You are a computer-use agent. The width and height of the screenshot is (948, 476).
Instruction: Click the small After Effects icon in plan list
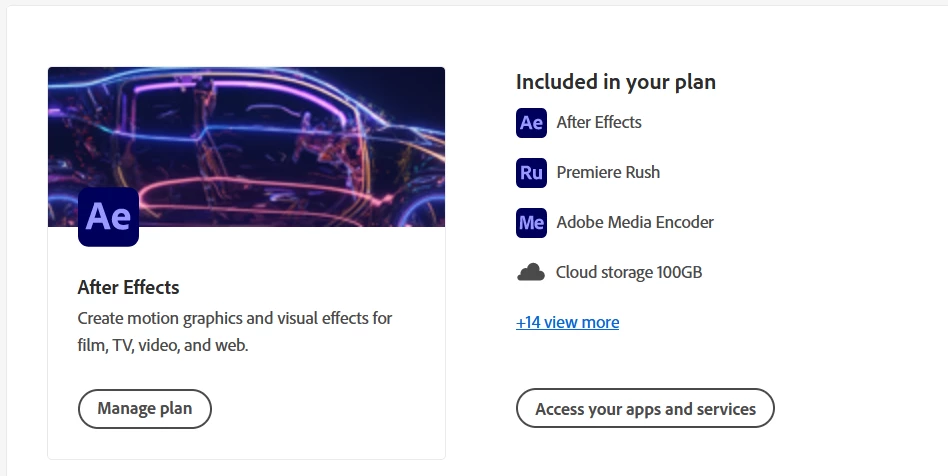[531, 122]
